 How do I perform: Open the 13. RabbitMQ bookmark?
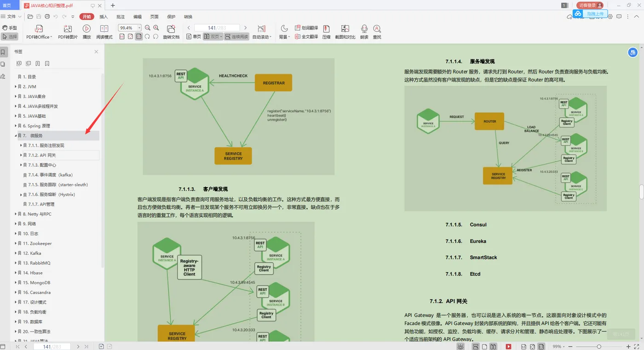(37, 263)
